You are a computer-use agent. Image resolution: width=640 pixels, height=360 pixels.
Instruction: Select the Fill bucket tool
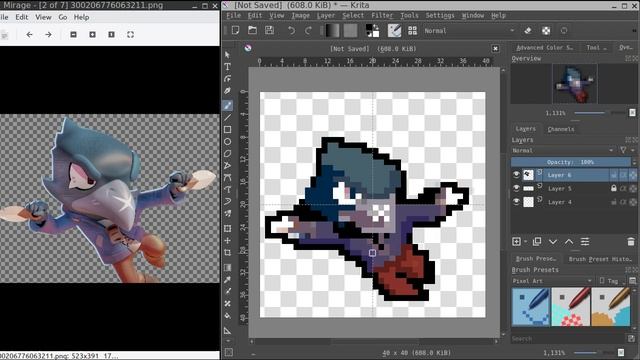coord(227,316)
